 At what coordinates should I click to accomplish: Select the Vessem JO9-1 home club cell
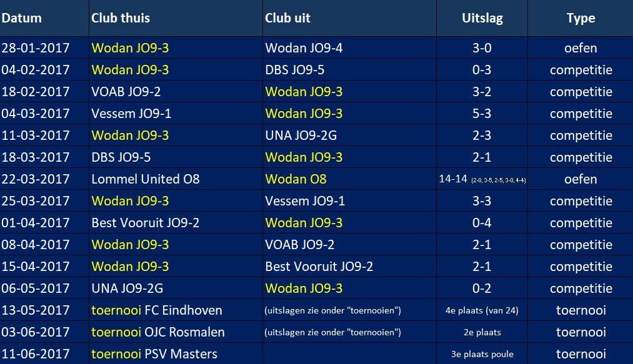coord(130,114)
